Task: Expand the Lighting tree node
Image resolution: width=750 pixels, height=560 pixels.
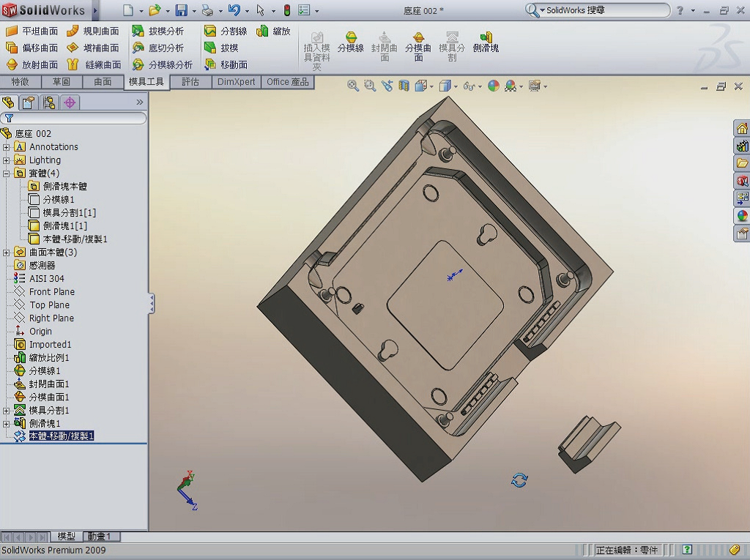Action: (x=6, y=160)
